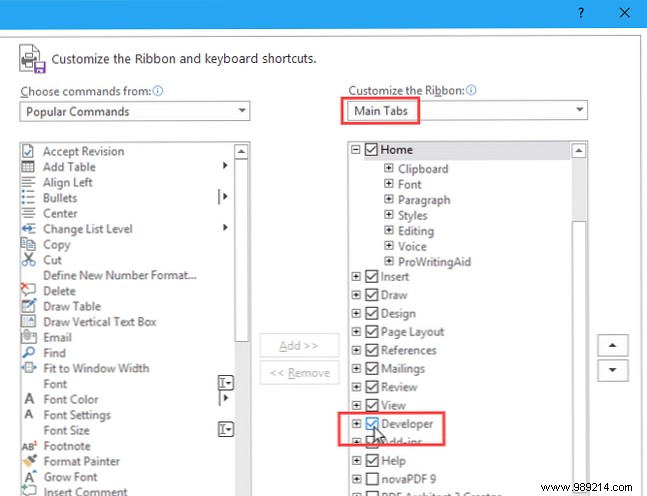This screenshot has width=647, height=496.
Task: Click the commands list scrollbar thumb
Action: pyautogui.click(x=241, y=250)
